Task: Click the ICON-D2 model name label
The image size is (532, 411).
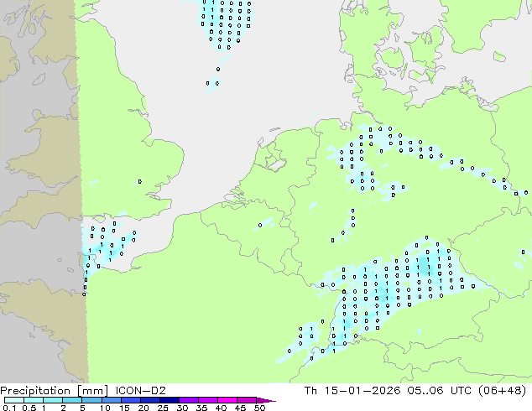Action: pos(140,391)
